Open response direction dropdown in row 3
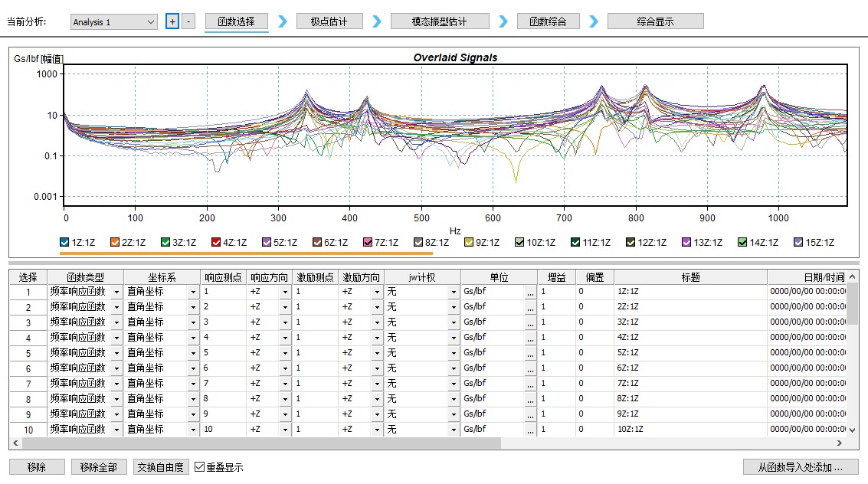The image size is (868, 484). [285, 322]
